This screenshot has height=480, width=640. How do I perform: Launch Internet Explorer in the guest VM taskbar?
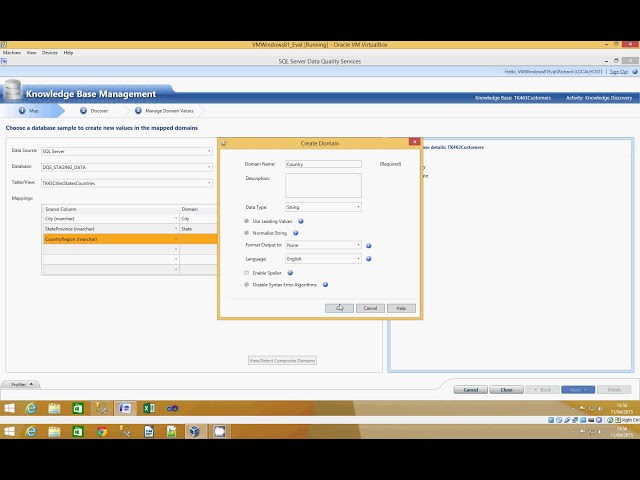pos(31,408)
